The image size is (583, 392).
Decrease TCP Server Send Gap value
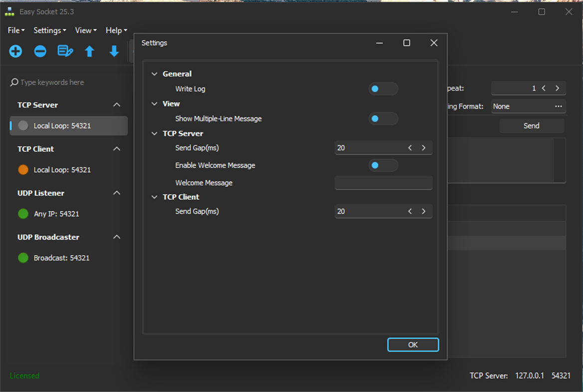(410, 148)
